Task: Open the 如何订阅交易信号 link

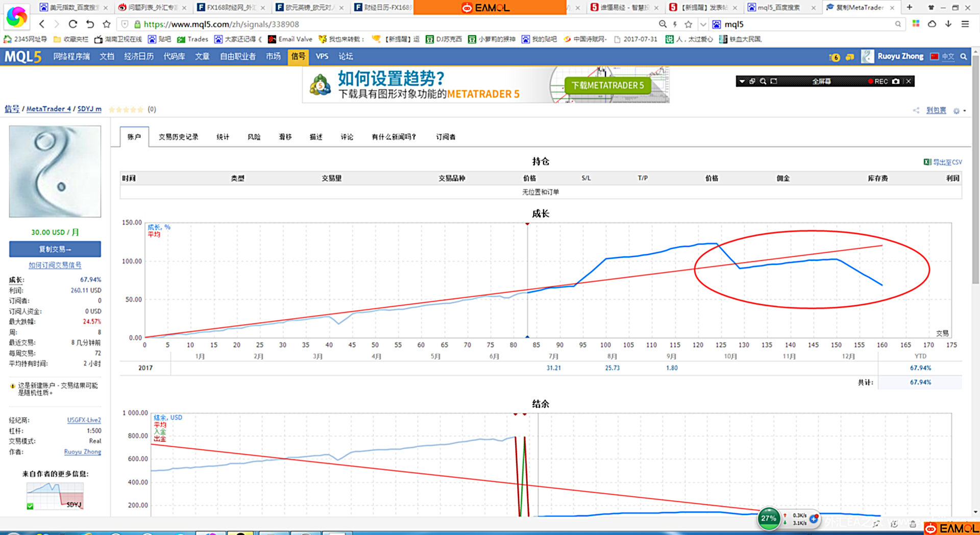Action: point(55,265)
